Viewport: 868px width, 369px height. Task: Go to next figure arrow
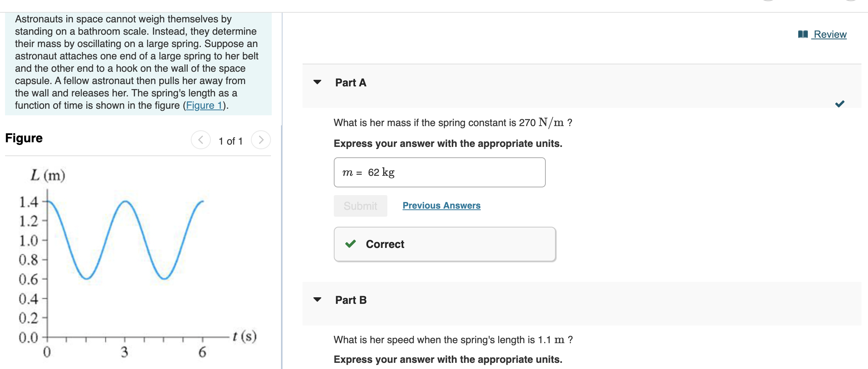click(261, 140)
